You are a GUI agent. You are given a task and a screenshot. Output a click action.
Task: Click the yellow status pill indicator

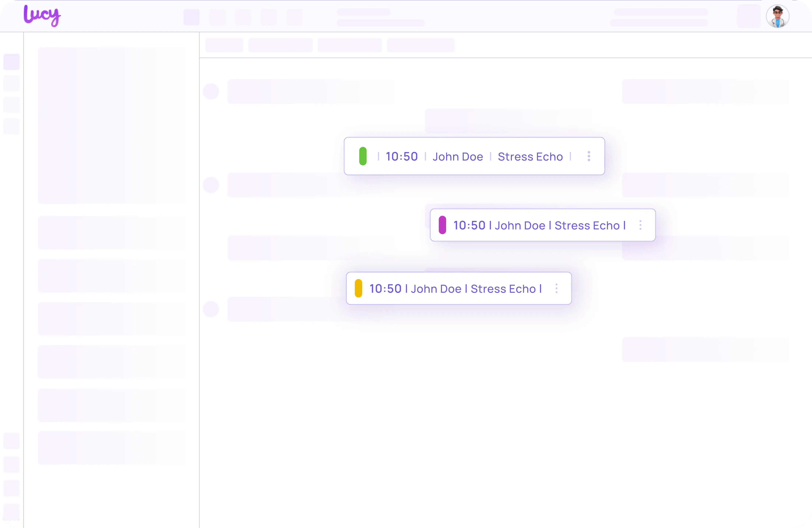tap(358, 288)
